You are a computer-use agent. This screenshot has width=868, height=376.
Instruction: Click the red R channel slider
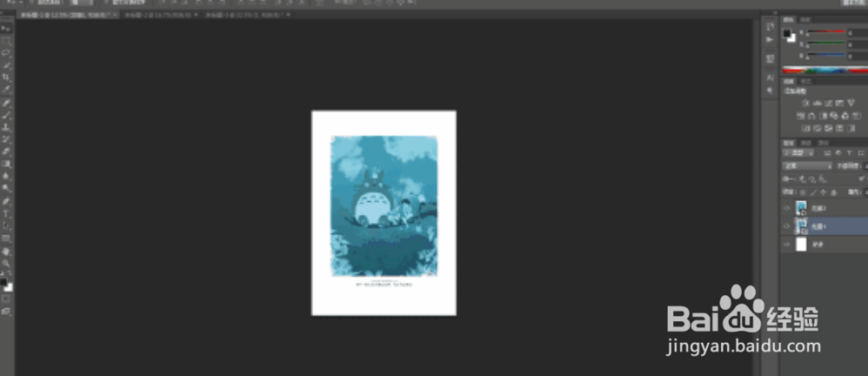pos(825,33)
